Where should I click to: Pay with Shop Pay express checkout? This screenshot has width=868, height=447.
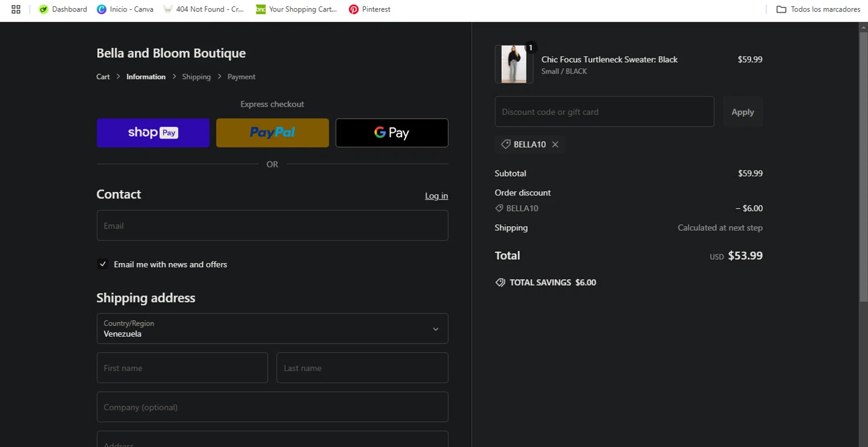click(x=153, y=133)
